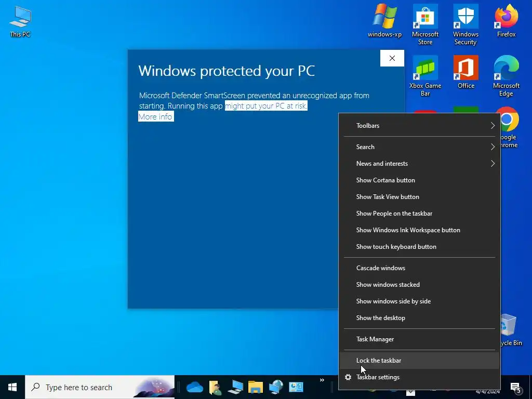The width and height of the screenshot is (532, 399).
Task: Open Taskbar settings
Action: coord(420,377)
